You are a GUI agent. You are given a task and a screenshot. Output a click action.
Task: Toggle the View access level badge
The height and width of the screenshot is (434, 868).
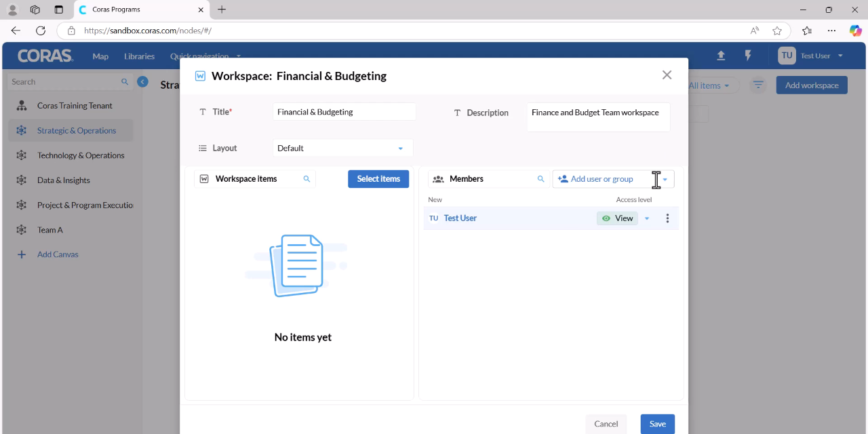coord(617,218)
